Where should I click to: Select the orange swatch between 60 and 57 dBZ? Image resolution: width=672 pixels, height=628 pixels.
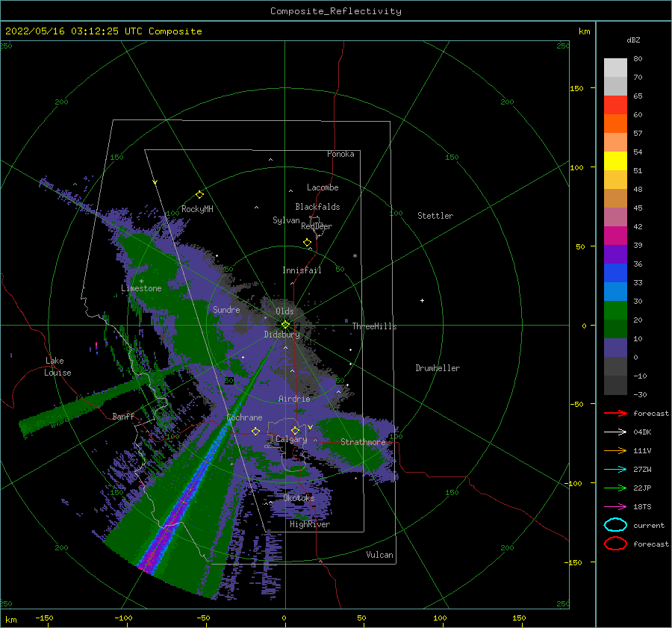pyautogui.click(x=615, y=123)
